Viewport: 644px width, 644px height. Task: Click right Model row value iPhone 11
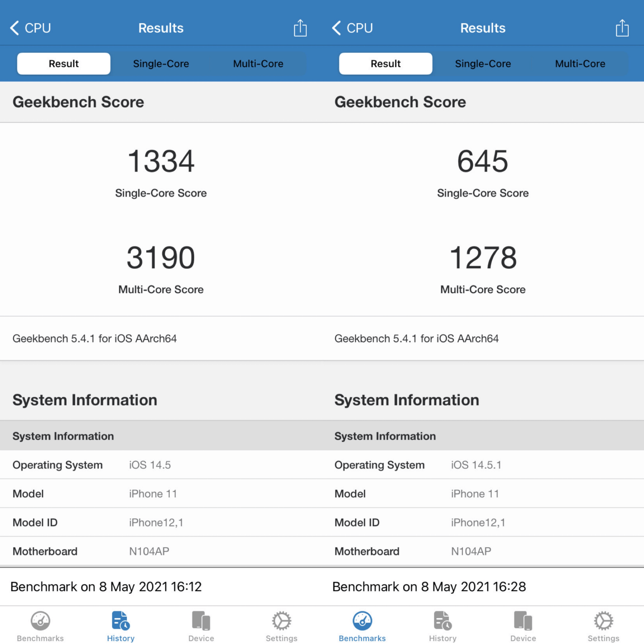475,494
